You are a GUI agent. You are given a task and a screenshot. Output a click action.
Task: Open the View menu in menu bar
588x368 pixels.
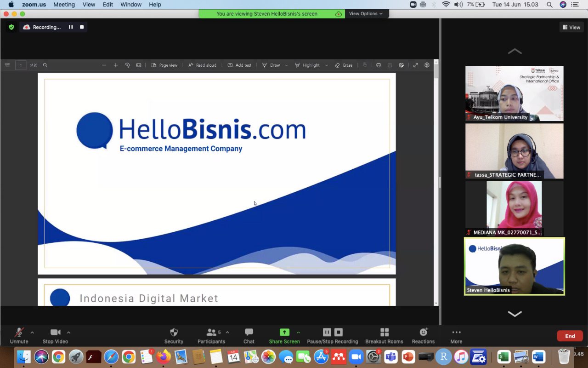point(89,5)
